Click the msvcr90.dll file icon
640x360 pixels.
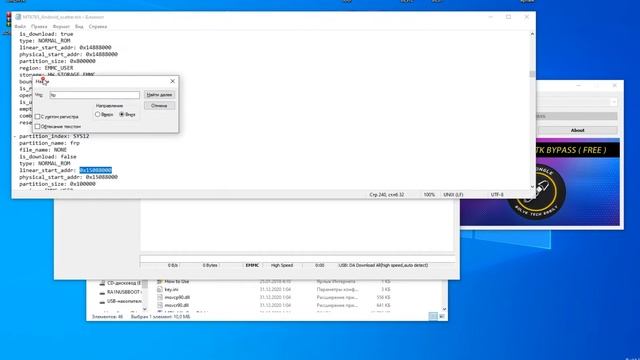160,305
